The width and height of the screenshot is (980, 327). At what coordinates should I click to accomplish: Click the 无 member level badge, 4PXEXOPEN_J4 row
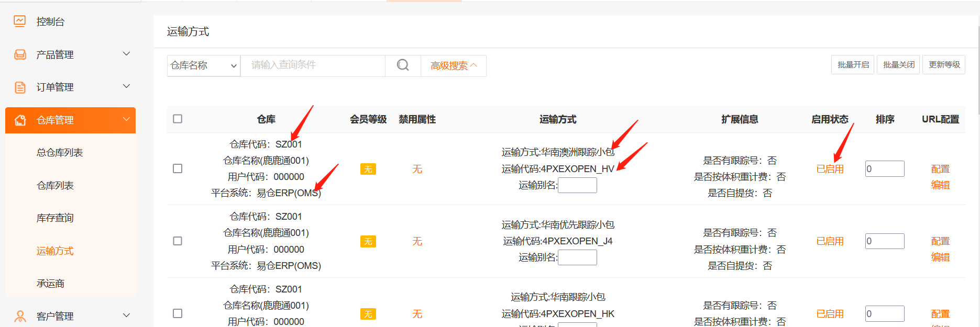[368, 241]
